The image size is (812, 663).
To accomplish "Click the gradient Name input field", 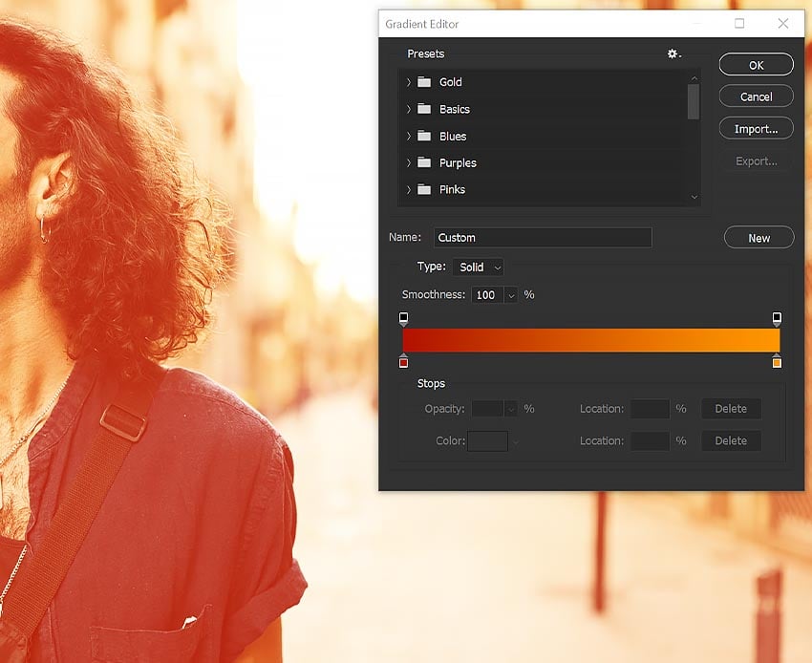I will pyautogui.click(x=543, y=238).
